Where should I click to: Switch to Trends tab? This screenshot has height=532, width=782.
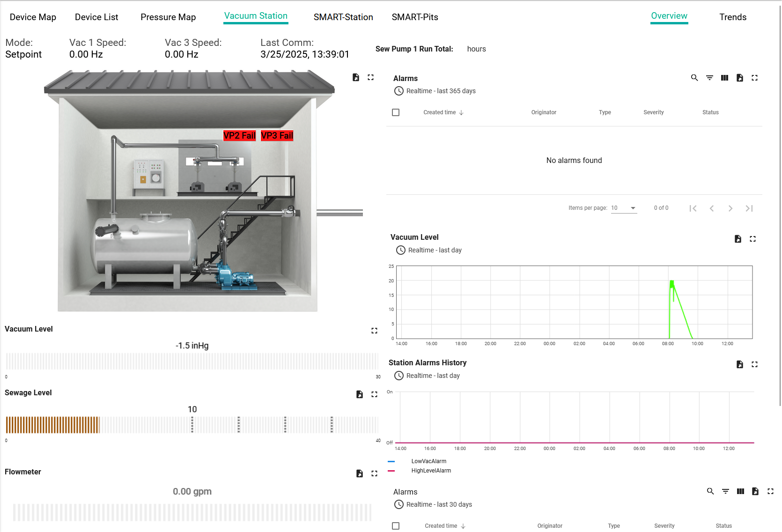(733, 17)
